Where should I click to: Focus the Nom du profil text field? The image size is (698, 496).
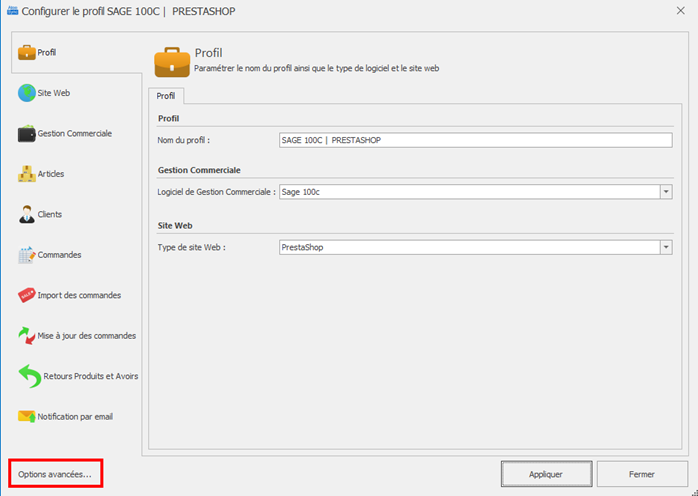(x=475, y=140)
